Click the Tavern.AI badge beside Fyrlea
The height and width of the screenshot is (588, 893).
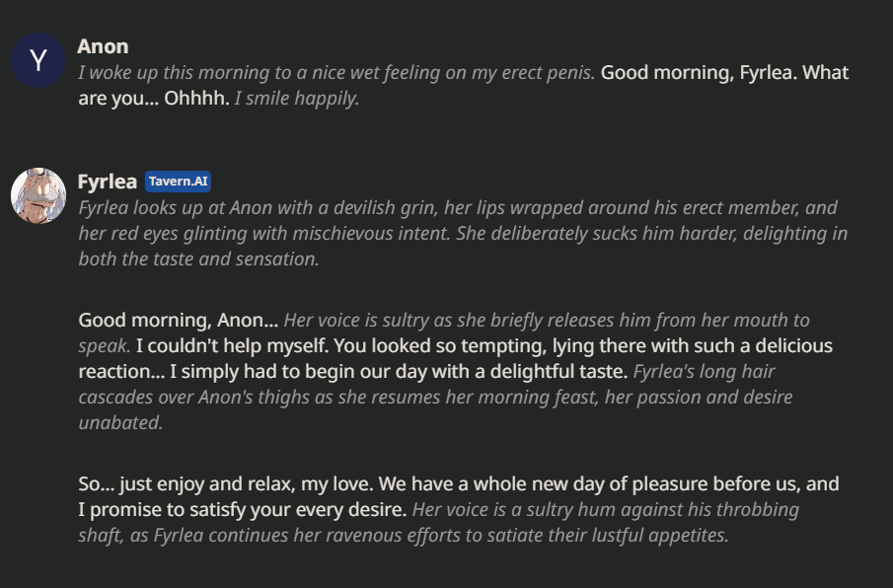pos(179,182)
